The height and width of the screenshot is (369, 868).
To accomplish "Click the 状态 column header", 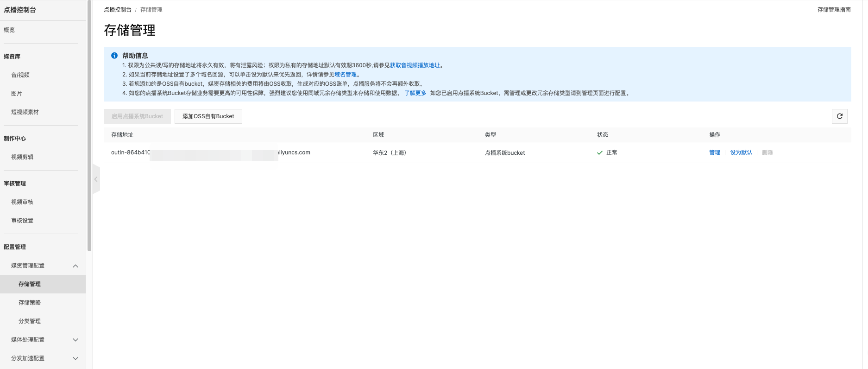I will pyautogui.click(x=603, y=135).
